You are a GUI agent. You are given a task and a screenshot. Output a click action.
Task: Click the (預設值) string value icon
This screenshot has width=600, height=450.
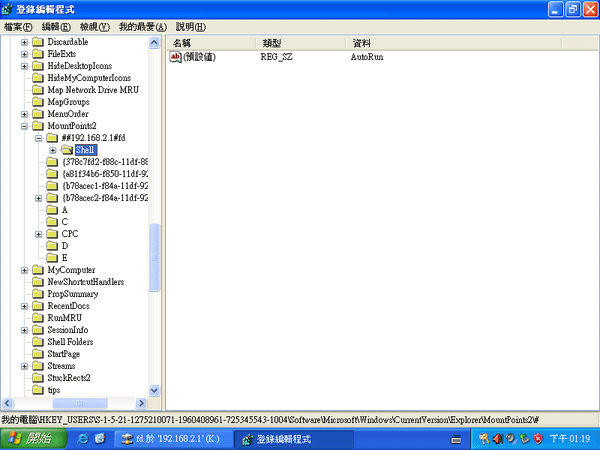(x=175, y=57)
